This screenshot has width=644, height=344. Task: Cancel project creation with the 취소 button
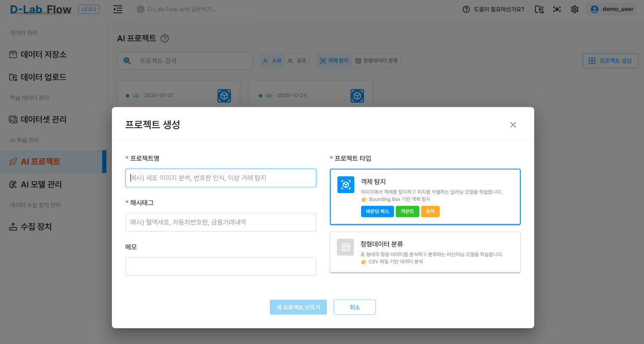pyautogui.click(x=354, y=307)
